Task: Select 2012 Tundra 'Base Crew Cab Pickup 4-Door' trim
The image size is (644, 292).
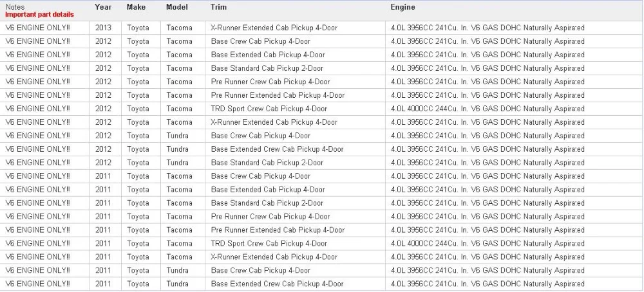Action: 260,136
